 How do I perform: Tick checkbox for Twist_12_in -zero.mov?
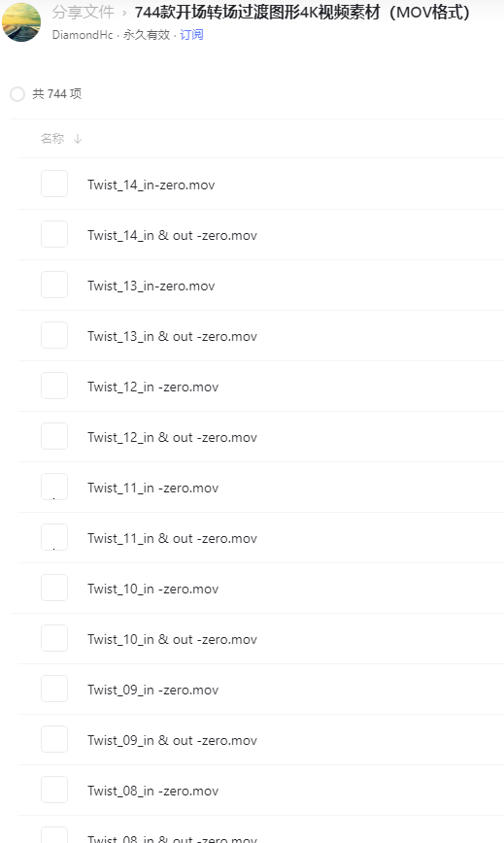click(54, 386)
